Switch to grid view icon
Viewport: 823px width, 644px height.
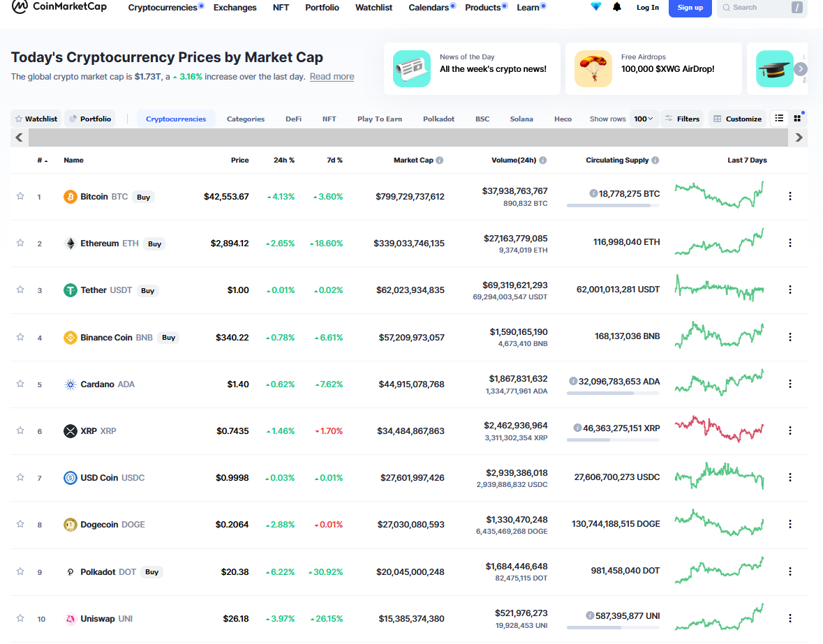tap(797, 119)
